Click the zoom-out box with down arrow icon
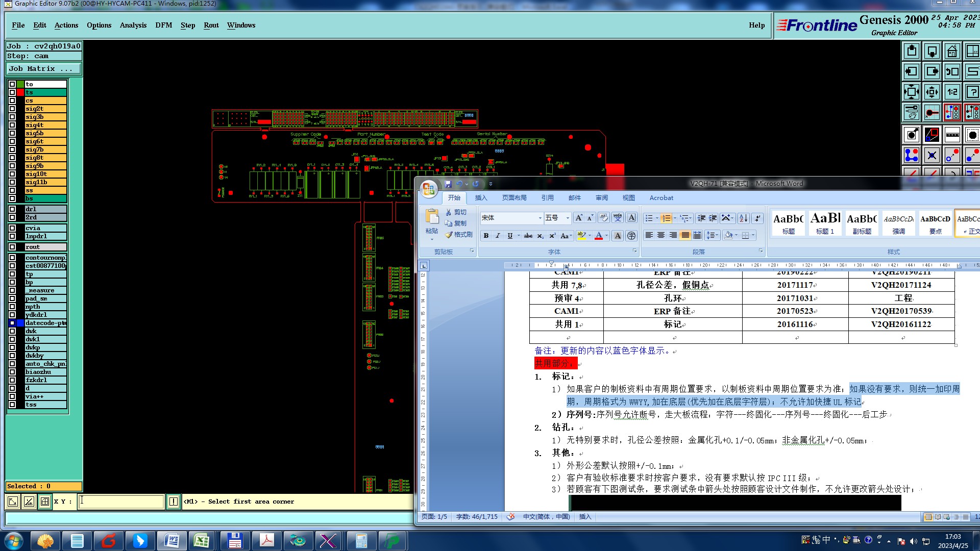Image resolution: width=980 pixels, height=551 pixels. 932,51
